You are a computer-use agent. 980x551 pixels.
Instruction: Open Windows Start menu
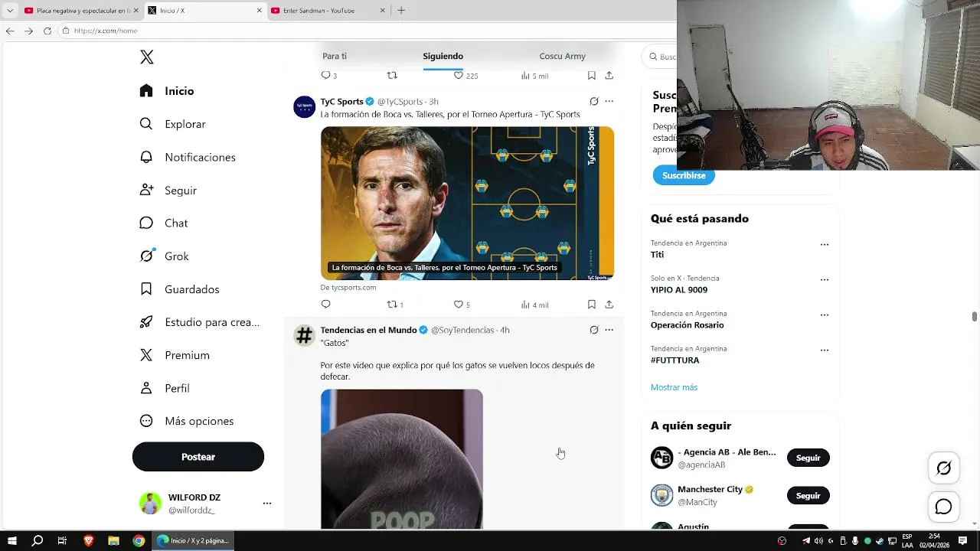(x=12, y=540)
